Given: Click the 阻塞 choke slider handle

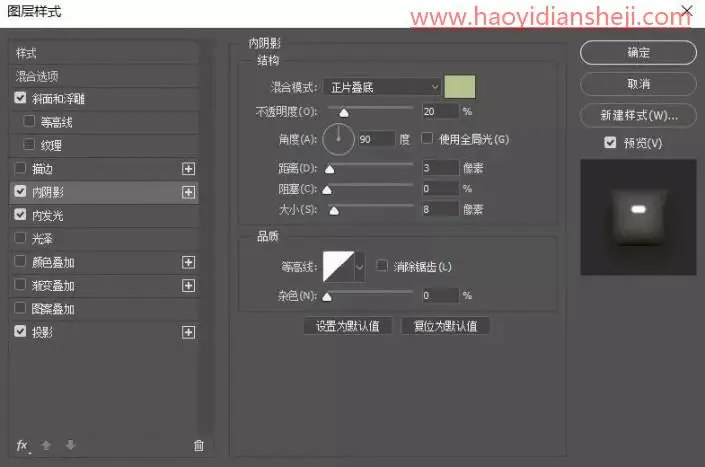Looking at the screenshot, I should [x=327, y=190].
